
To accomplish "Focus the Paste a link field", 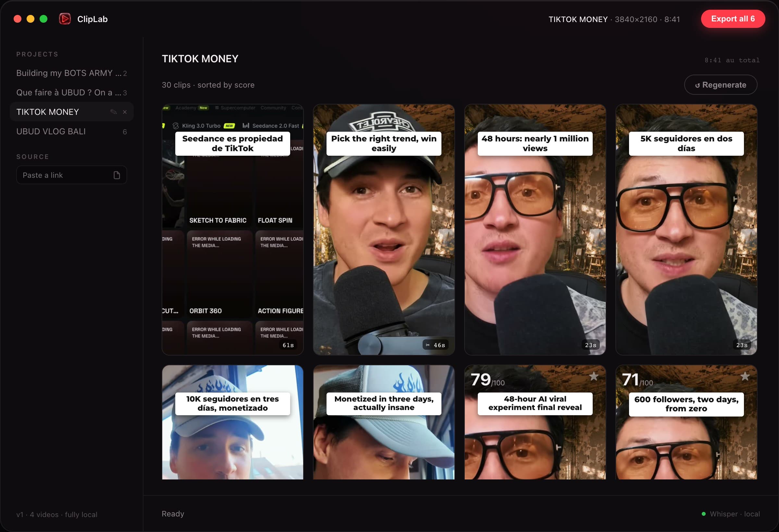I will coord(71,175).
